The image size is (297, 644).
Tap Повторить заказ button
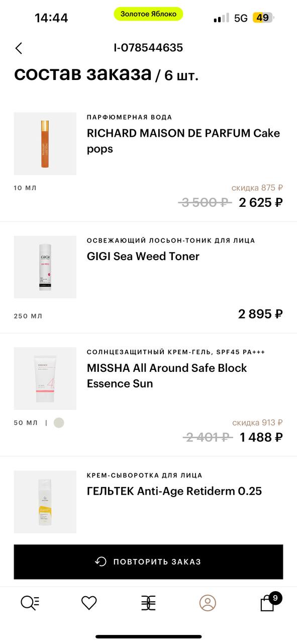pyautogui.click(x=148, y=561)
